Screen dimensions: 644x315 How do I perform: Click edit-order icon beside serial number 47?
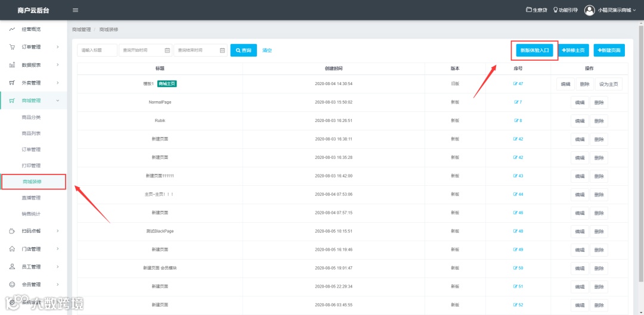click(x=515, y=84)
